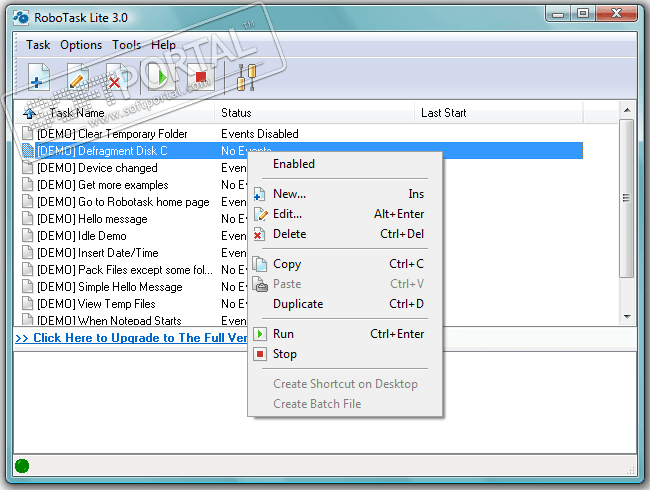Image resolution: width=650 pixels, height=490 pixels.
Task: Toggle Enabled in the context menu
Action: click(345, 164)
